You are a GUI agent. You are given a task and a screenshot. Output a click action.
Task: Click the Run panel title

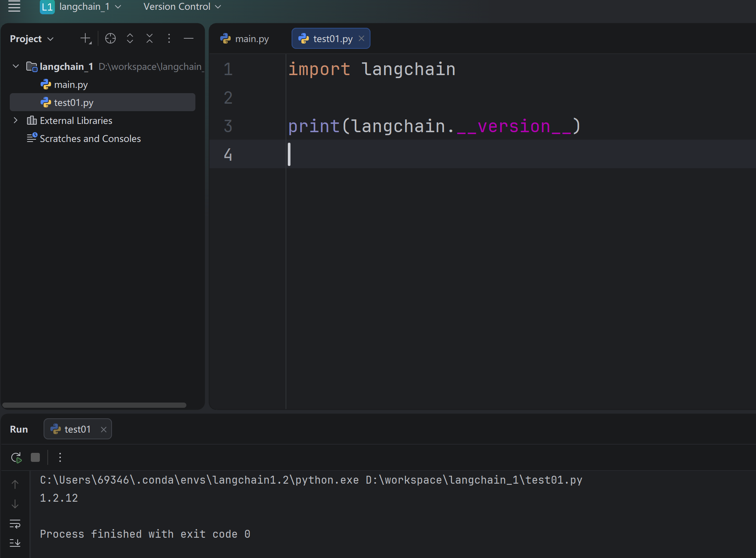19,429
